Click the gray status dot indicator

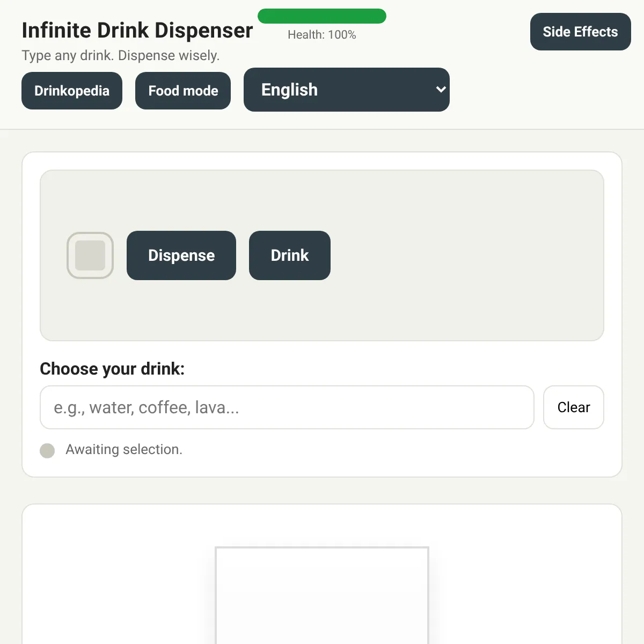pyautogui.click(x=47, y=451)
